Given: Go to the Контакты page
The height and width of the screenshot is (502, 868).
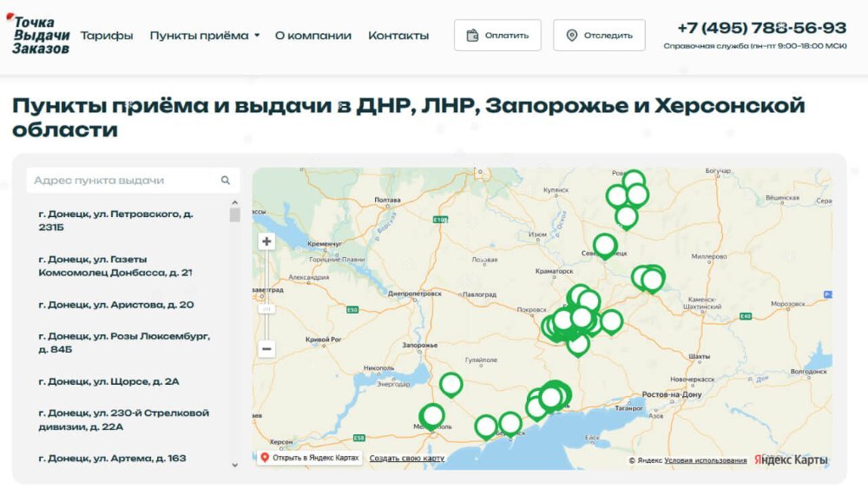Looking at the screenshot, I should 398,36.
